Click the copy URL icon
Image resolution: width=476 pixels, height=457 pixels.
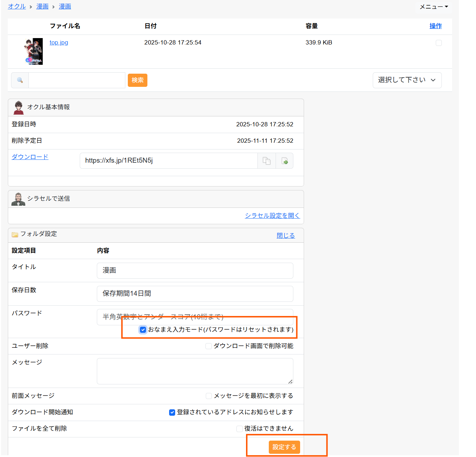tap(266, 161)
